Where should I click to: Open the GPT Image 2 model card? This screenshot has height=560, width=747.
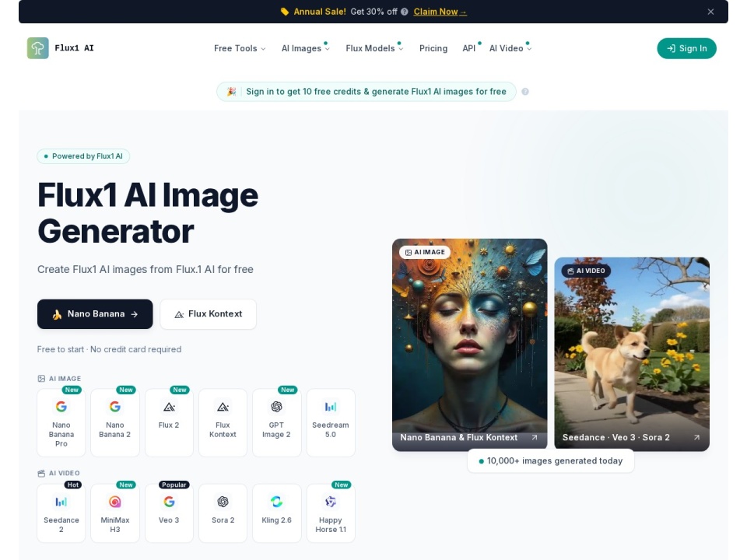click(x=277, y=422)
